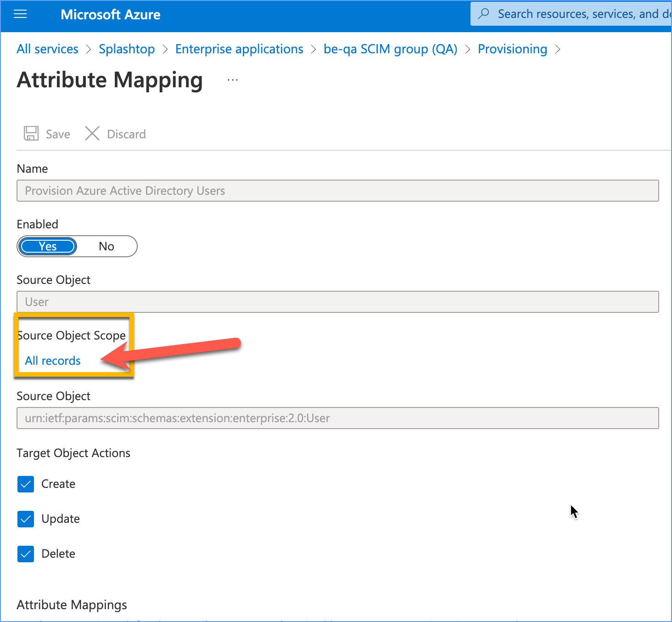This screenshot has width=672, height=622.
Task: Open Splashtop breadcrumb link
Action: (127, 49)
